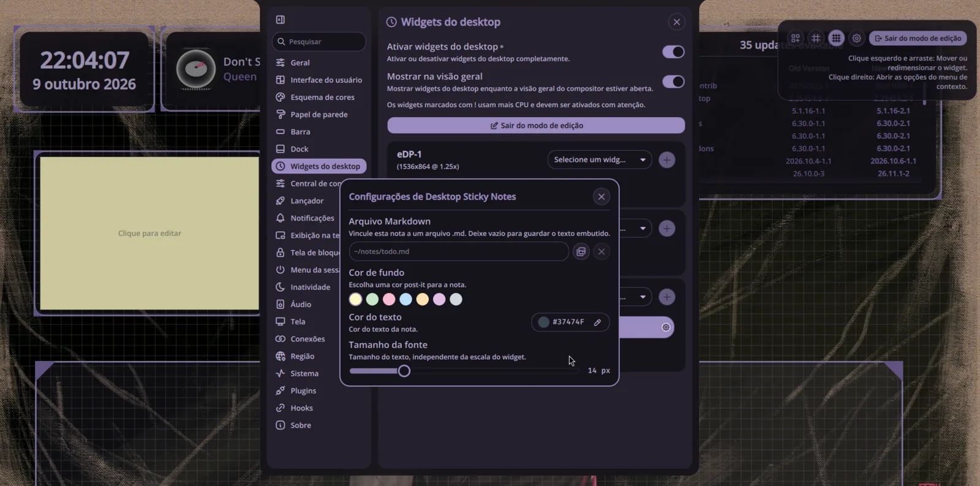Click the Pesquisar search field
Screen dimensions: 980x486
coord(318,42)
